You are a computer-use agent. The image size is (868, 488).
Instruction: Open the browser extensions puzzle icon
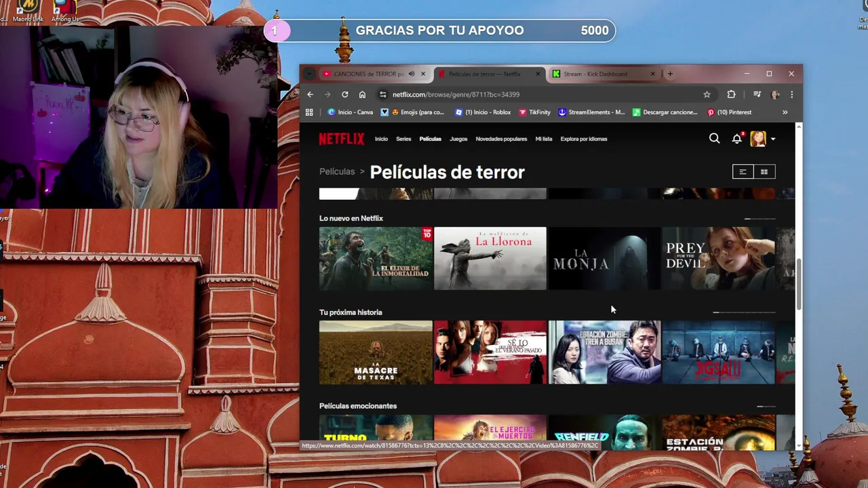(x=731, y=94)
